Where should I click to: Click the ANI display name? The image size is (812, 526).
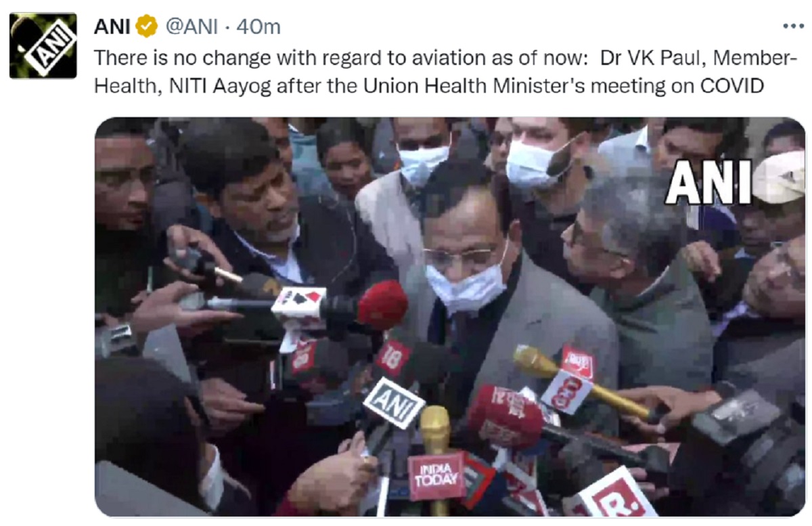click(112, 26)
